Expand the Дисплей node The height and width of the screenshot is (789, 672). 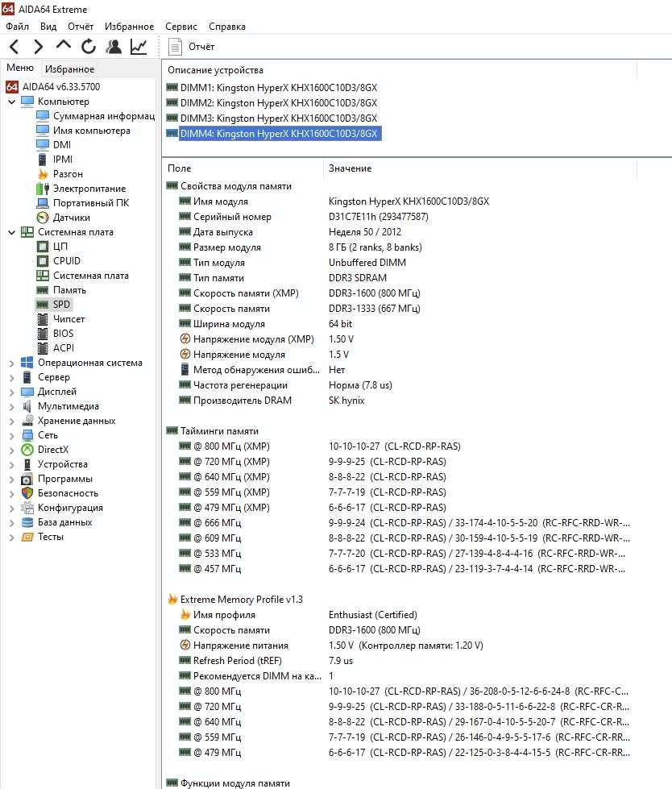(x=11, y=392)
